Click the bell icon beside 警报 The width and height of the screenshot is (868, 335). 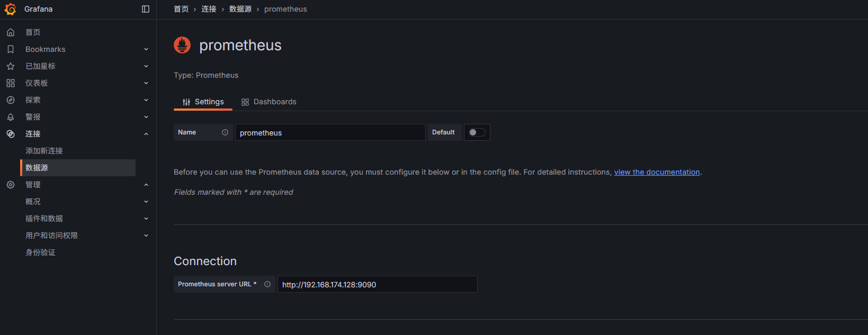click(x=11, y=117)
